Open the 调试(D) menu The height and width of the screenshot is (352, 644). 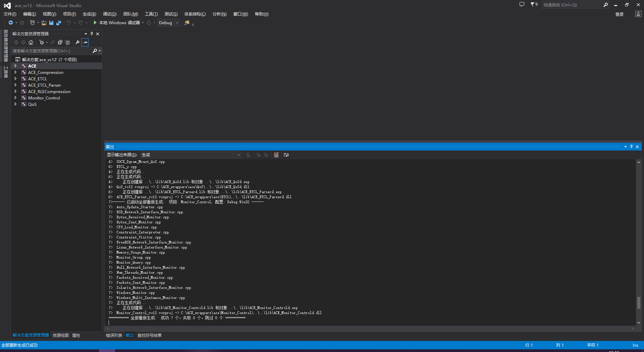pyautogui.click(x=109, y=14)
